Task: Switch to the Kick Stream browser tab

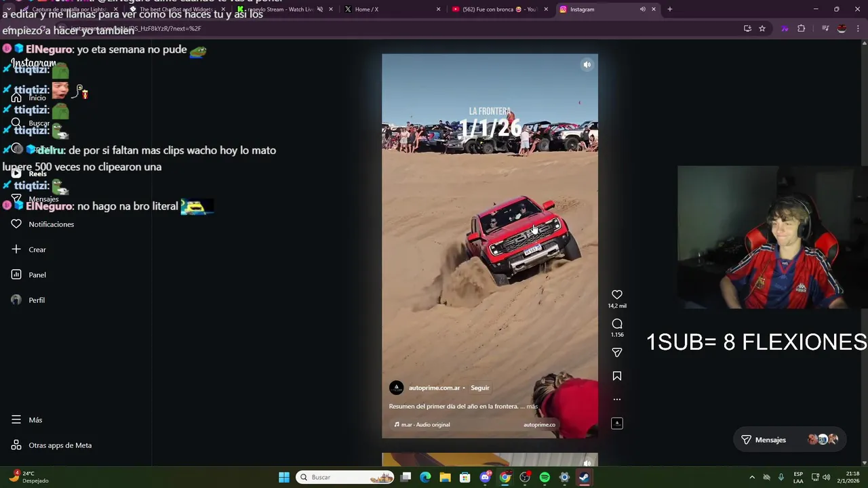Action: tap(283, 9)
